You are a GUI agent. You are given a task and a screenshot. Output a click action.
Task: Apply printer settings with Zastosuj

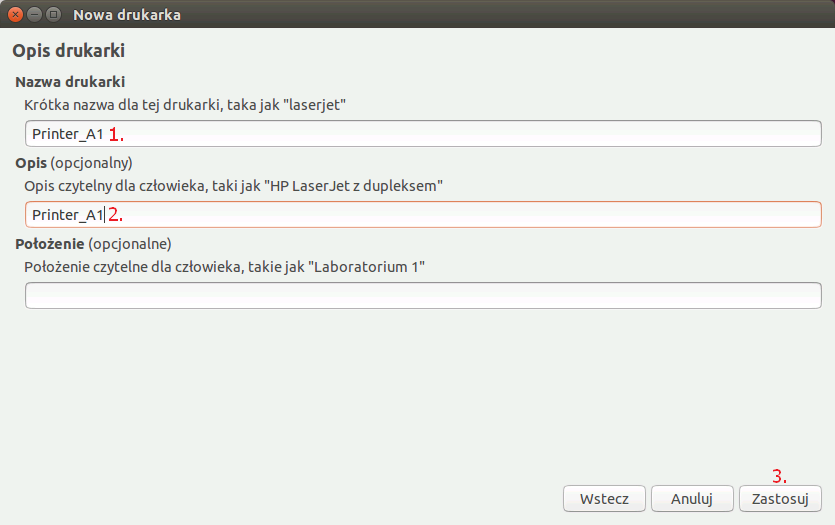pyautogui.click(x=780, y=499)
